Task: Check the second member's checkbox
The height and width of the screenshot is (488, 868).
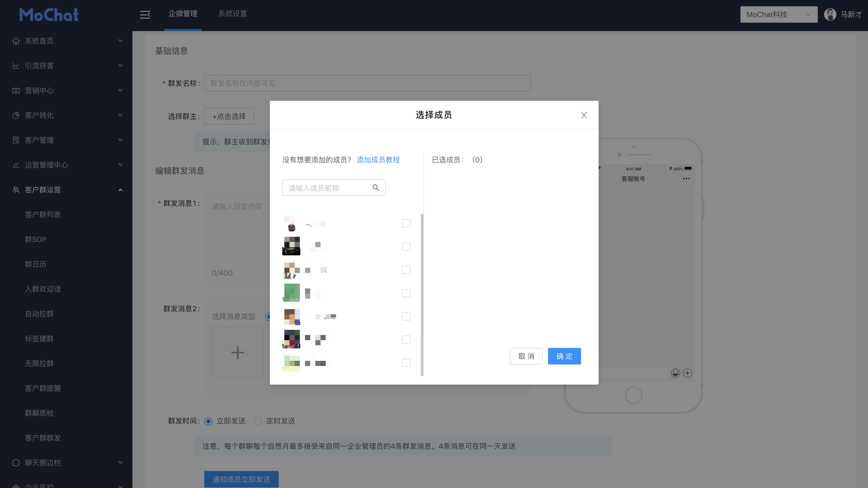Action: [406, 247]
